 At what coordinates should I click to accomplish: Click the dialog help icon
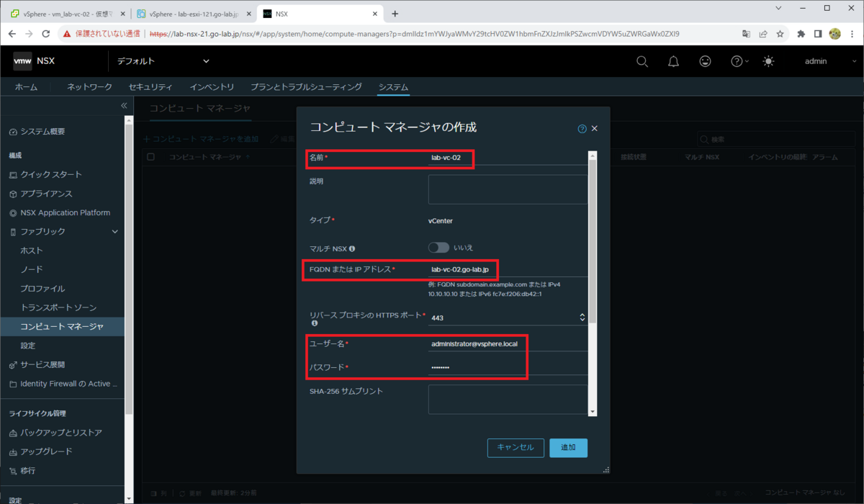coord(582,129)
